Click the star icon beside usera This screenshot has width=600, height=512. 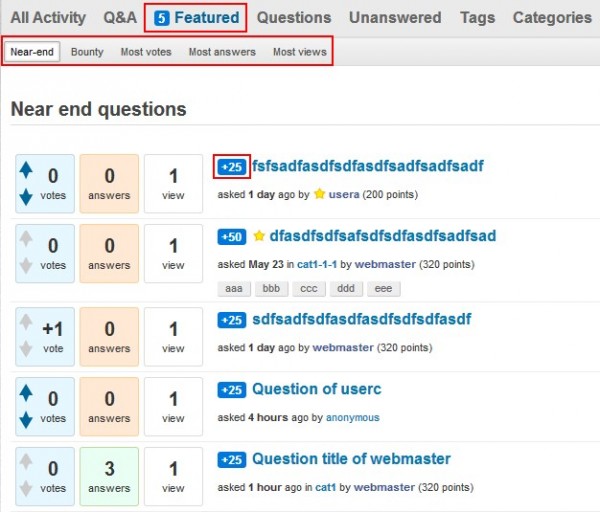[320, 194]
